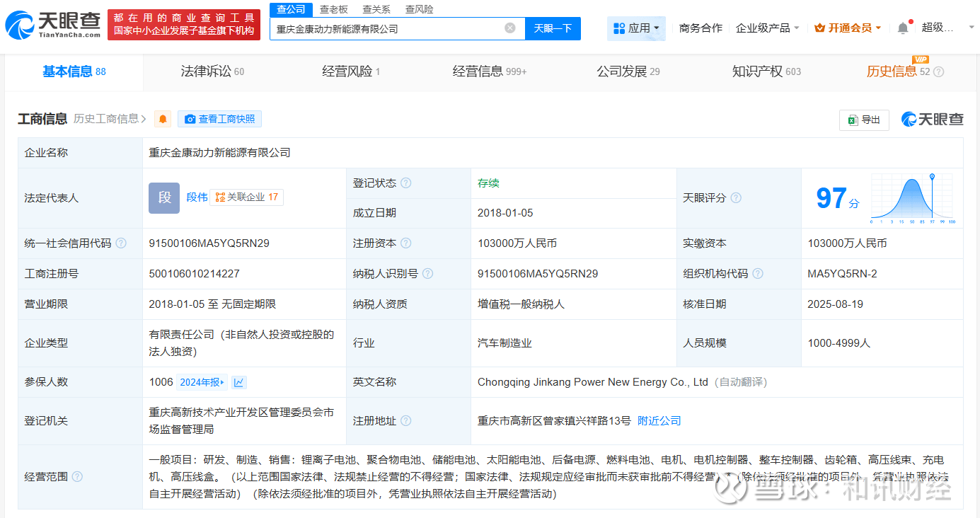Click the address 重庆市高新区曾家镇兴祥路13号
This screenshot has width=980, height=518.
pos(554,421)
